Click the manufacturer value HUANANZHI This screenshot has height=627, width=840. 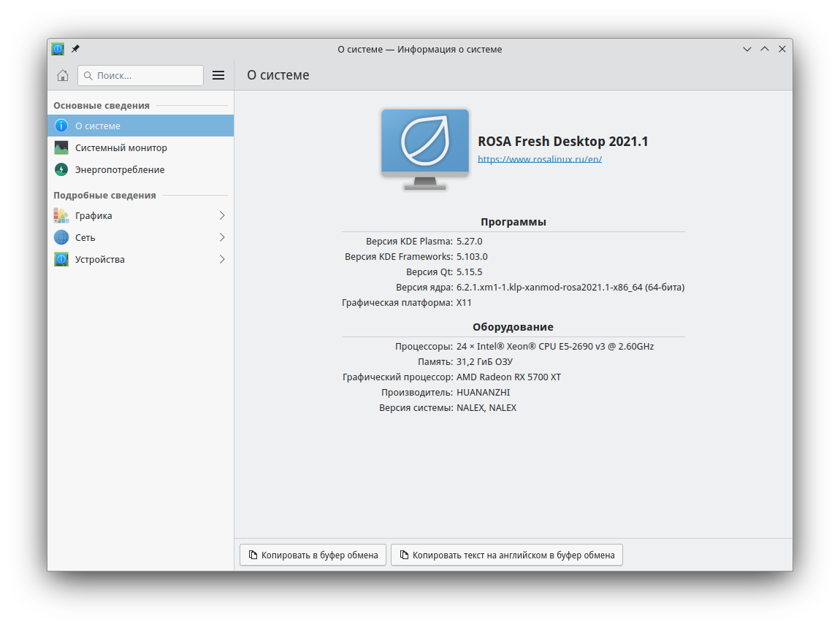click(484, 393)
